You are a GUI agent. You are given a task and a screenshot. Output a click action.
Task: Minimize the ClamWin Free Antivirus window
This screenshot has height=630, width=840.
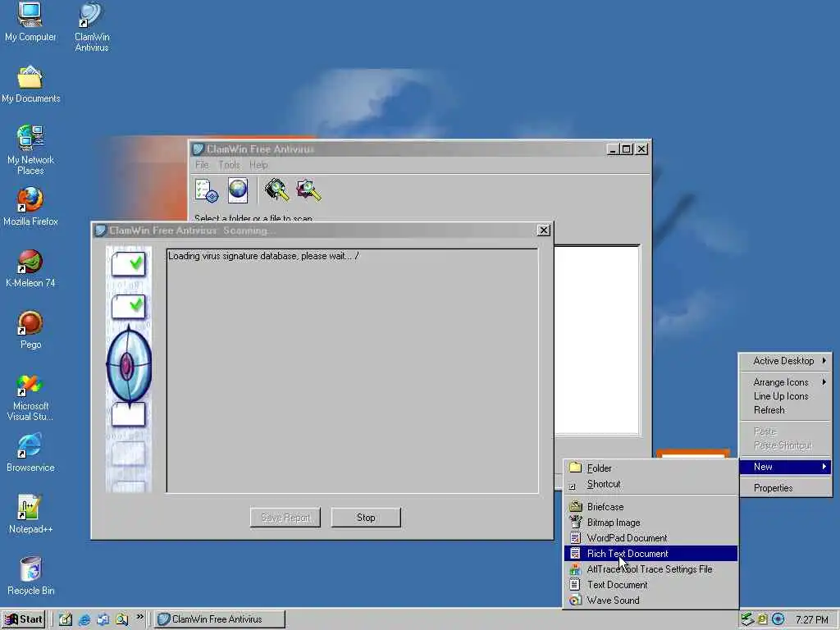coord(613,149)
